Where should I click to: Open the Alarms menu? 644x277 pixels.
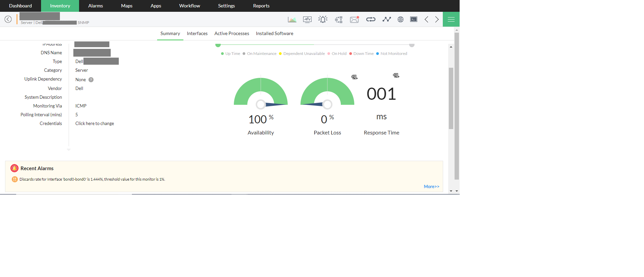96,6
